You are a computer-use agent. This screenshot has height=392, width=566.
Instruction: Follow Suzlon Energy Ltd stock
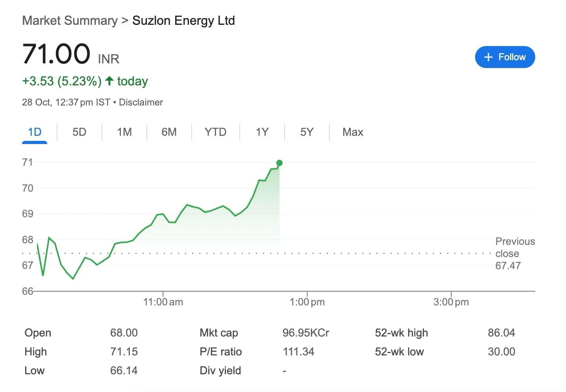[505, 57]
